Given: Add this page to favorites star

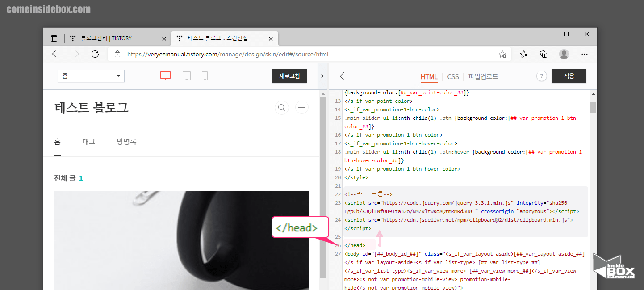Looking at the screenshot, I should coord(502,54).
